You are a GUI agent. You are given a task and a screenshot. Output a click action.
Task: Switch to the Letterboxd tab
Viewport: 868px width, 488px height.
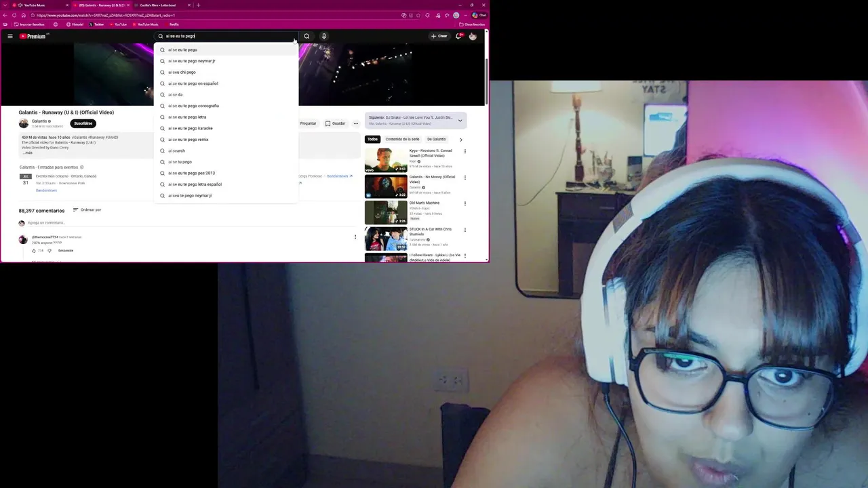click(x=161, y=5)
